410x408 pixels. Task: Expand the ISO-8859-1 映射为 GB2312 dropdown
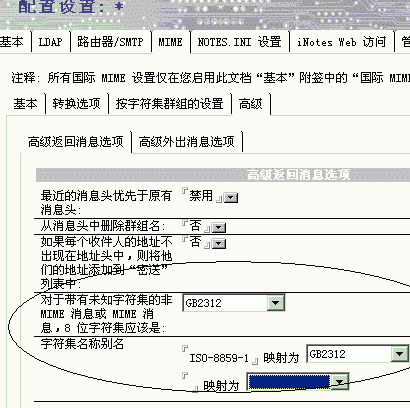click(399, 354)
